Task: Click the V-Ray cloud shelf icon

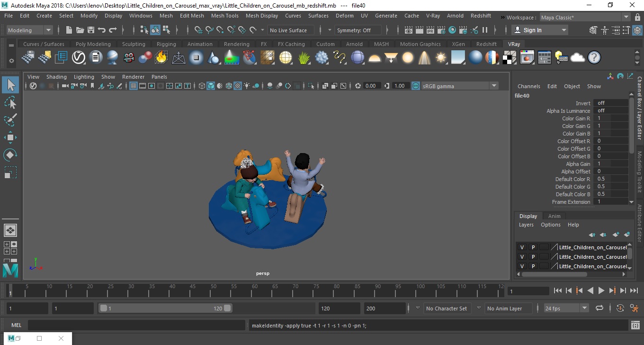Action: coord(578,58)
